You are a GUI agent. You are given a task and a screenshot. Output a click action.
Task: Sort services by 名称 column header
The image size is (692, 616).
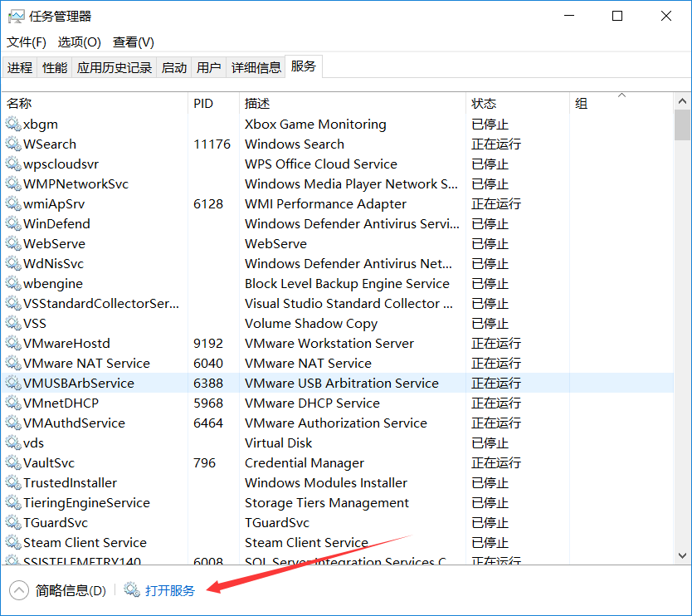(95, 104)
